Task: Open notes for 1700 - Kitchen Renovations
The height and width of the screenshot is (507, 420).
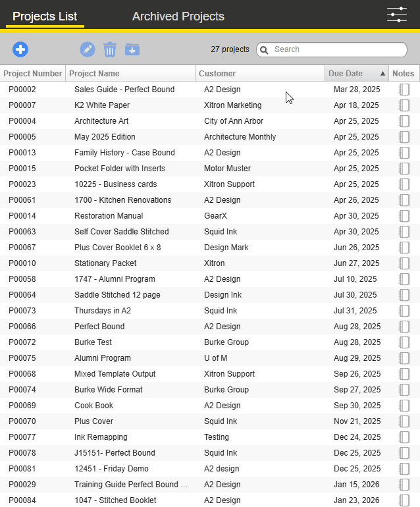Action: tap(404, 200)
